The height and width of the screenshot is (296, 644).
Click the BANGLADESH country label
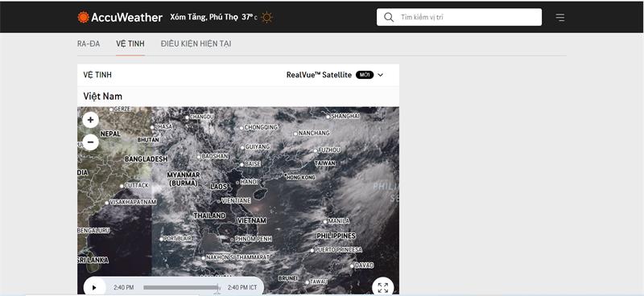[147, 159]
